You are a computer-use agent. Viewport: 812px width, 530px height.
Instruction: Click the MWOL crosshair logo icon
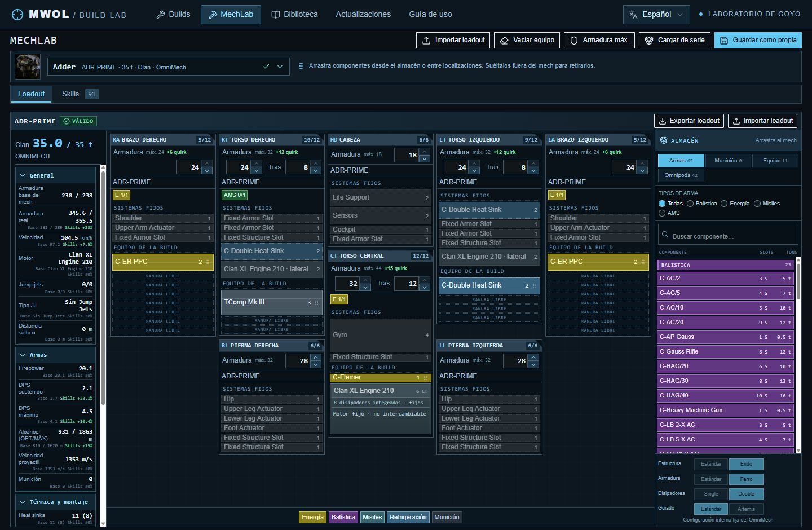tap(17, 15)
